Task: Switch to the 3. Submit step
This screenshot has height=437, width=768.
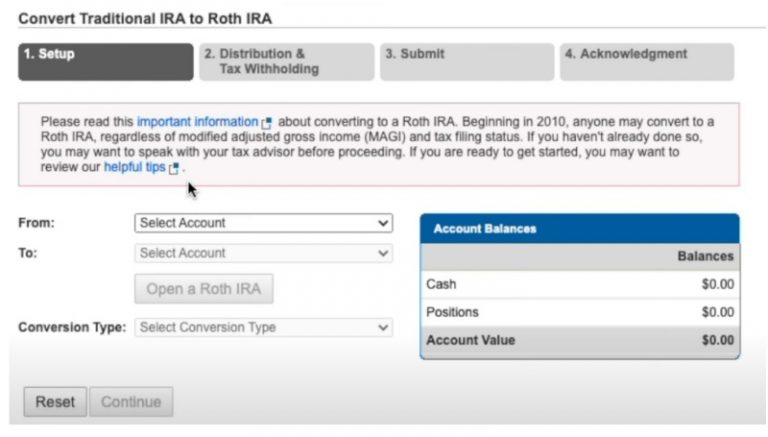Action: [x=465, y=61]
